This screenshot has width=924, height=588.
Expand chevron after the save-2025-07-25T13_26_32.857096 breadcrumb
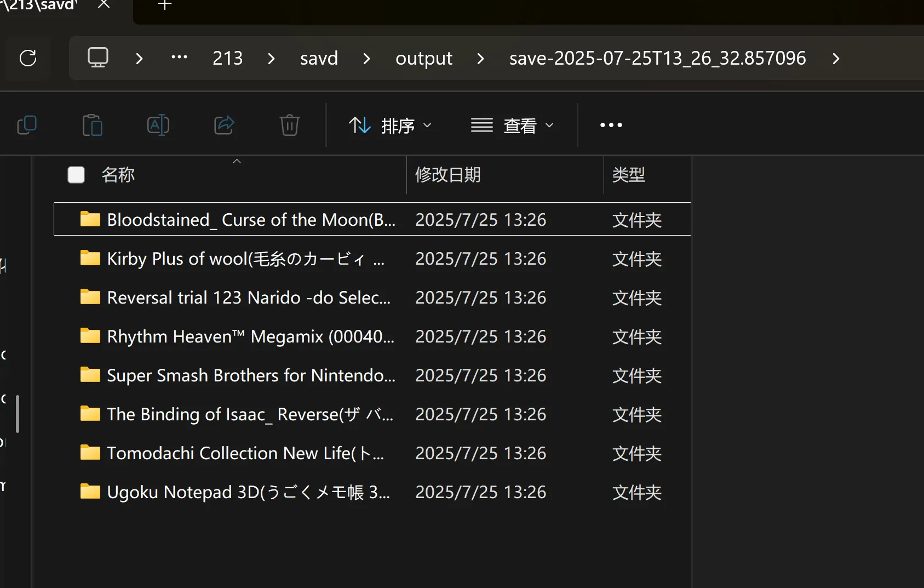[836, 59]
